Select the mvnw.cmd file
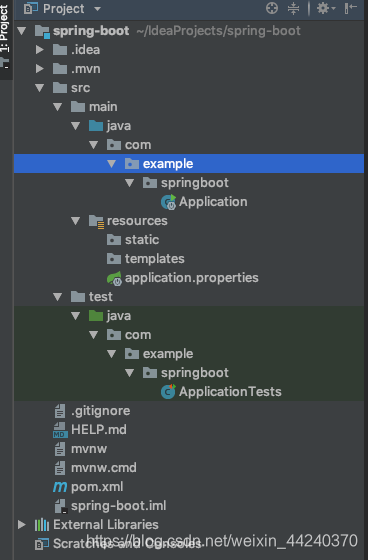The image size is (368, 560). pyautogui.click(x=95, y=468)
